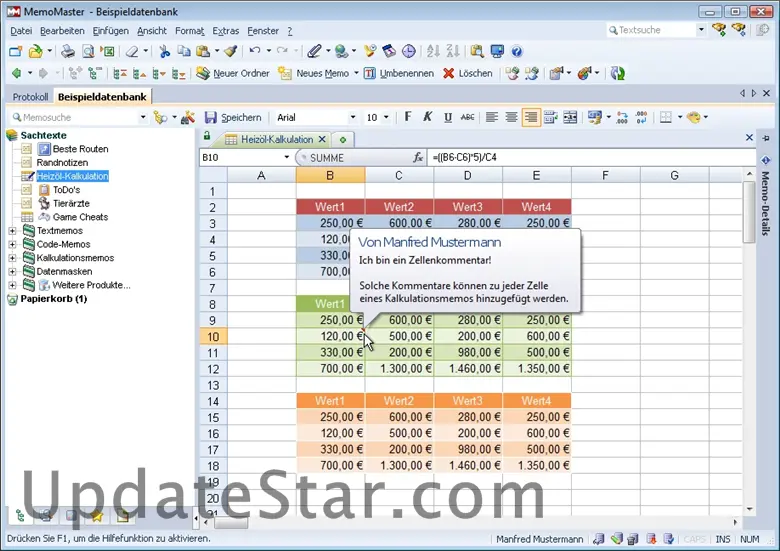Expand the Datenmasken tree folder
Image resolution: width=780 pixels, height=551 pixels.
(12, 272)
